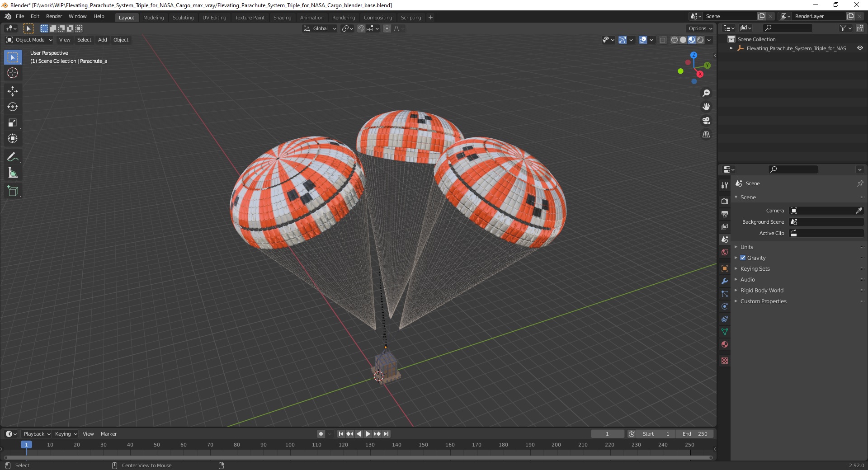868x470 pixels.
Task: Hide Elevating_Parachute collection with eye icon
Action: (860, 48)
